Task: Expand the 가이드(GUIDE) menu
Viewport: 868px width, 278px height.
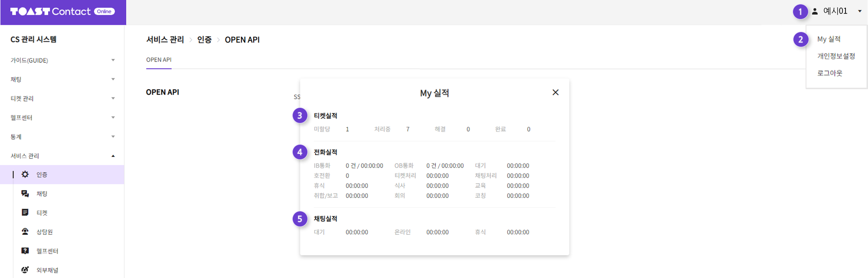Action: coord(113,60)
